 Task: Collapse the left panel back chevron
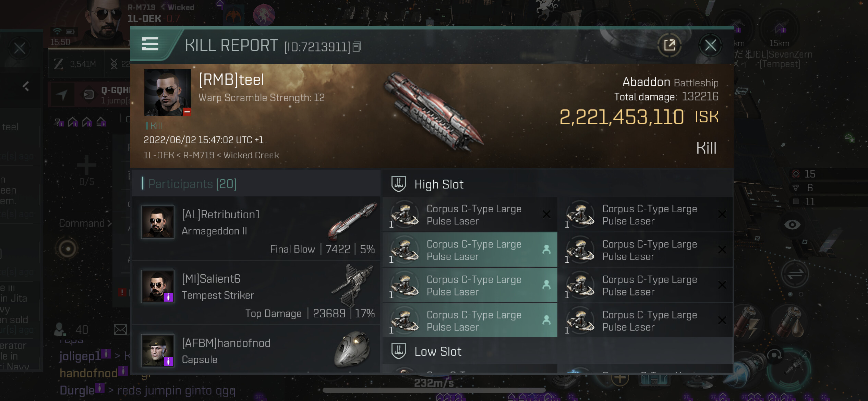[x=26, y=86]
